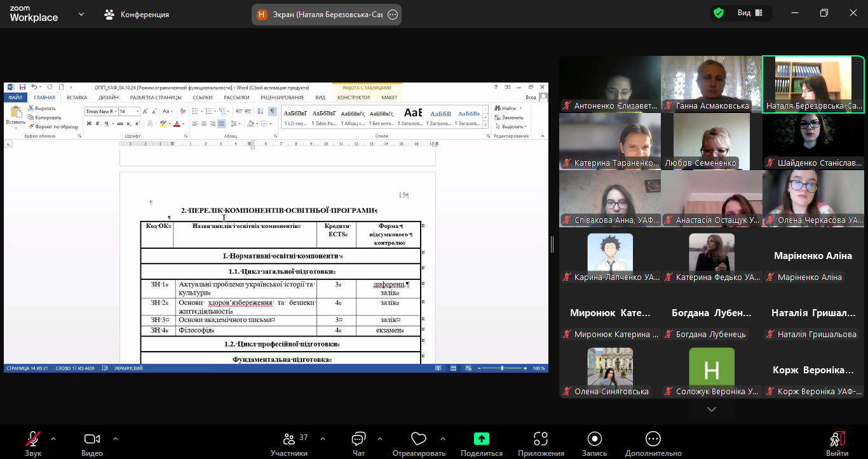The height and width of the screenshot is (459, 868).
Task: Toggle italic (К) formatting
Action: 98,124
